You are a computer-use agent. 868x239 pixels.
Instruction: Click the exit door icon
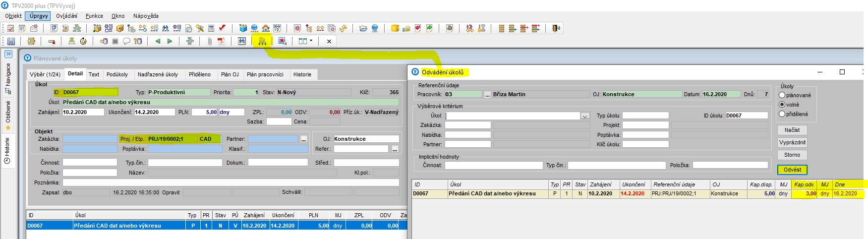click(x=556, y=28)
